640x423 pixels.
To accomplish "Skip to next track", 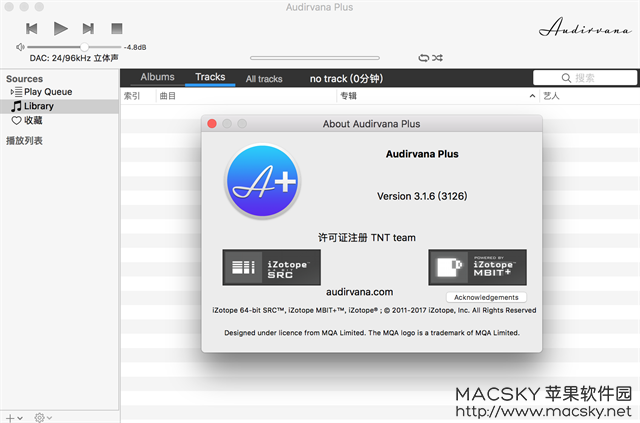I will click(88, 29).
